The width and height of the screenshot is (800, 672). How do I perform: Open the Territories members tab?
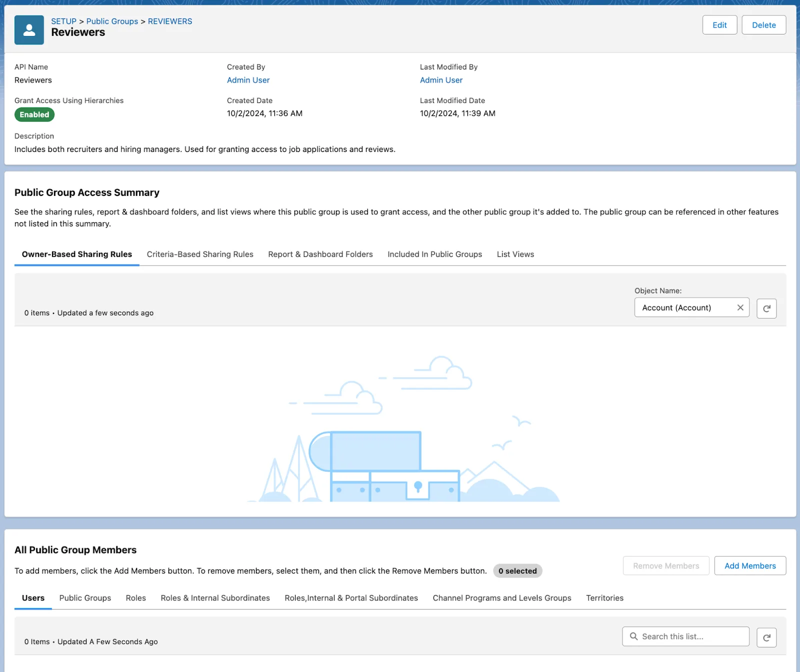pyautogui.click(x=604, y=598)
